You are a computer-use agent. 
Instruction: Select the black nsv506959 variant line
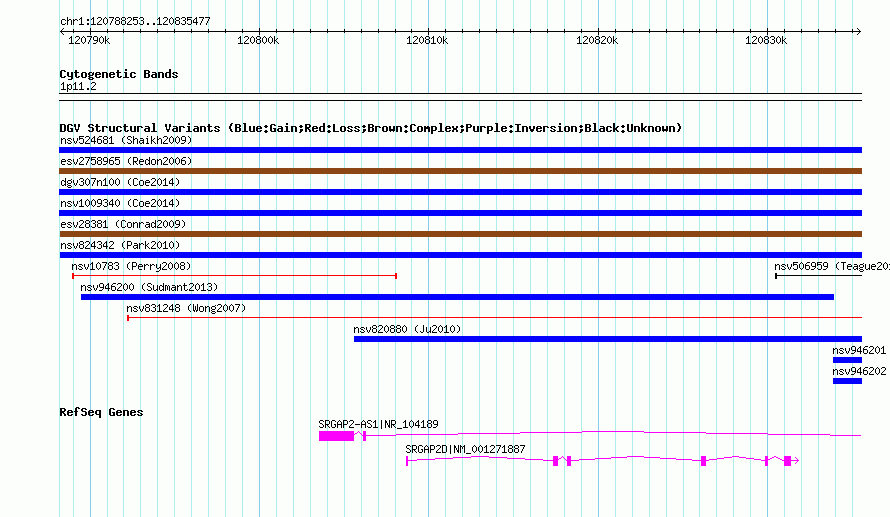click(818, 276)
